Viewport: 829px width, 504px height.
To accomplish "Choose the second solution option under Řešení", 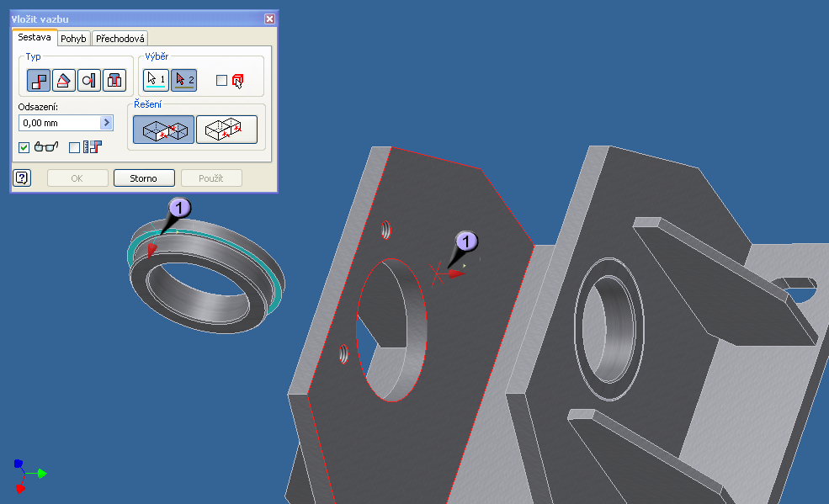I will tap(226, 130).
